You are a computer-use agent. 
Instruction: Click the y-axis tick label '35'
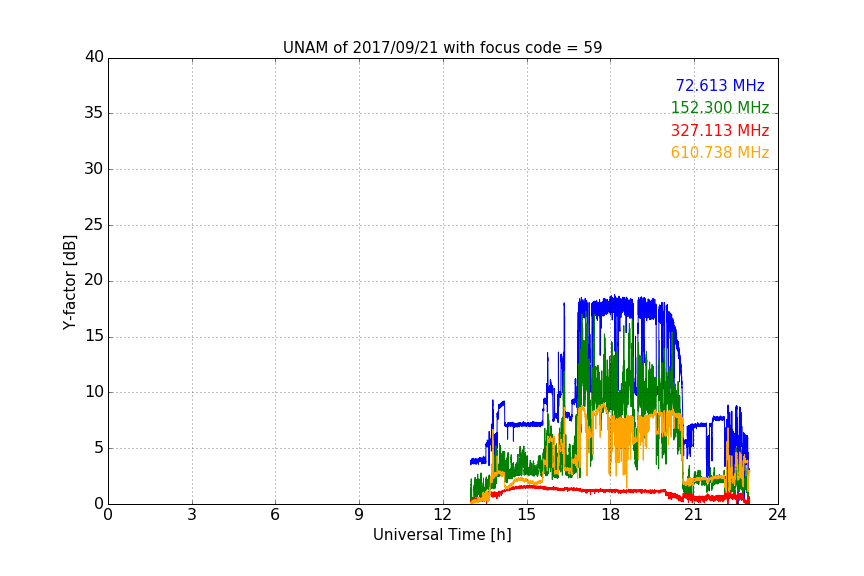click(94, 113)
